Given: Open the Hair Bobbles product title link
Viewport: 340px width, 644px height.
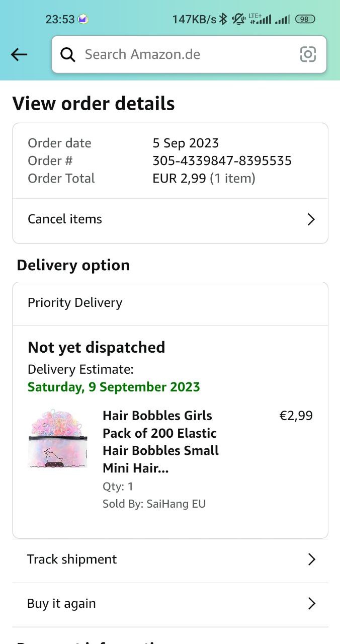Looking at the screenshot, I should 160,442.
